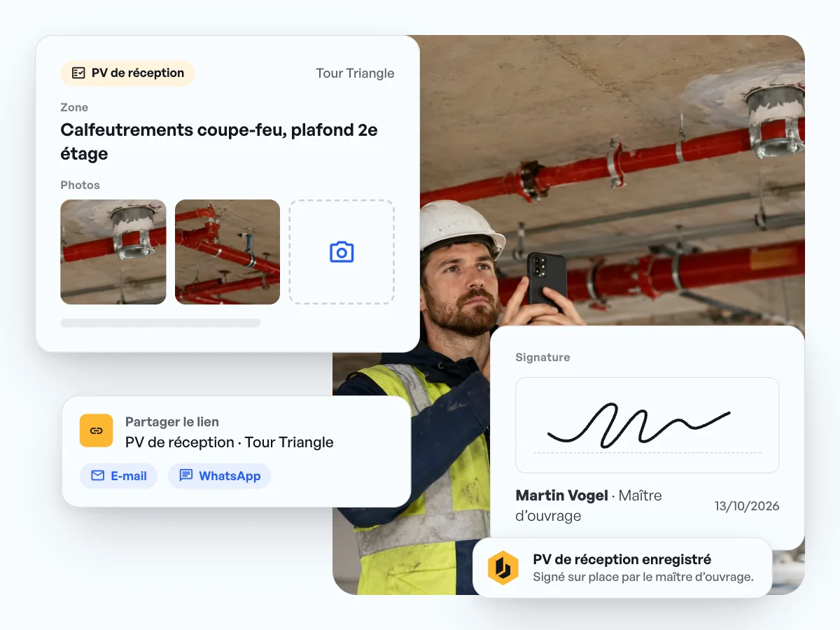Viewport: 840px width, 630px height.
Task: Click the hexagon logo in notification
Action: tap(503, 568)
